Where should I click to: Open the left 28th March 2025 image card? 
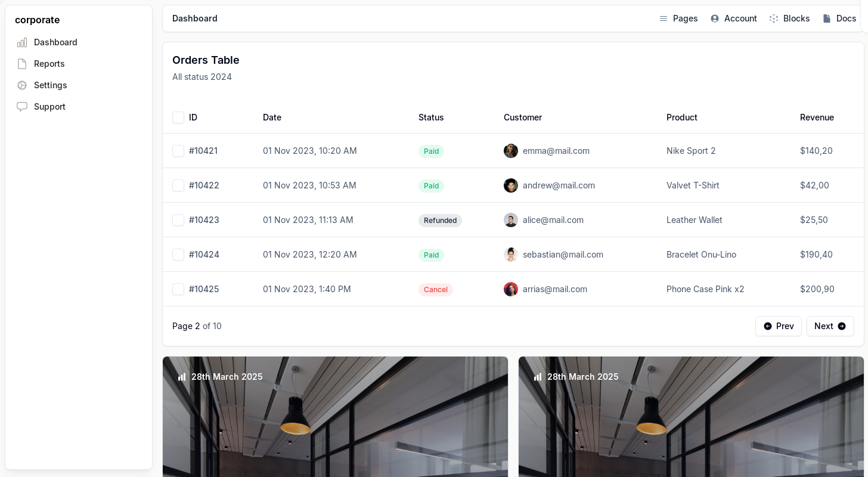(335, 417)
